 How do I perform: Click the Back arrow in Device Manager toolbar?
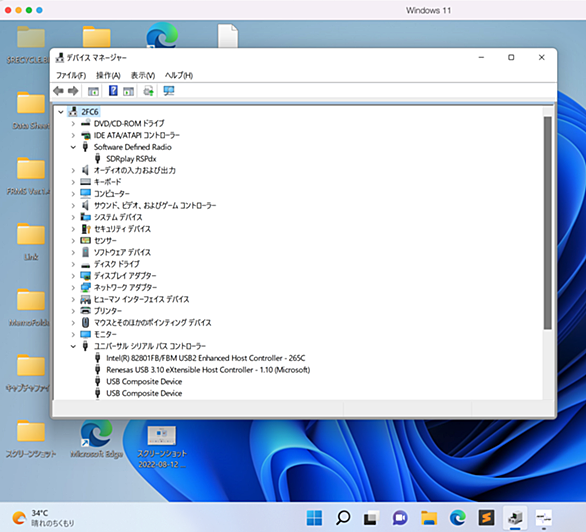(58, 91)
